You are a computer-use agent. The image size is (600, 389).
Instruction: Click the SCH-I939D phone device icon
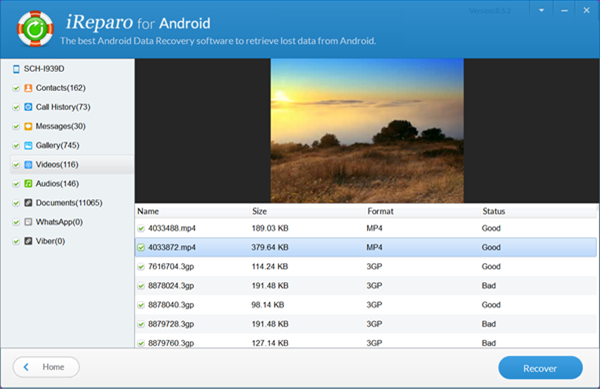16,69
